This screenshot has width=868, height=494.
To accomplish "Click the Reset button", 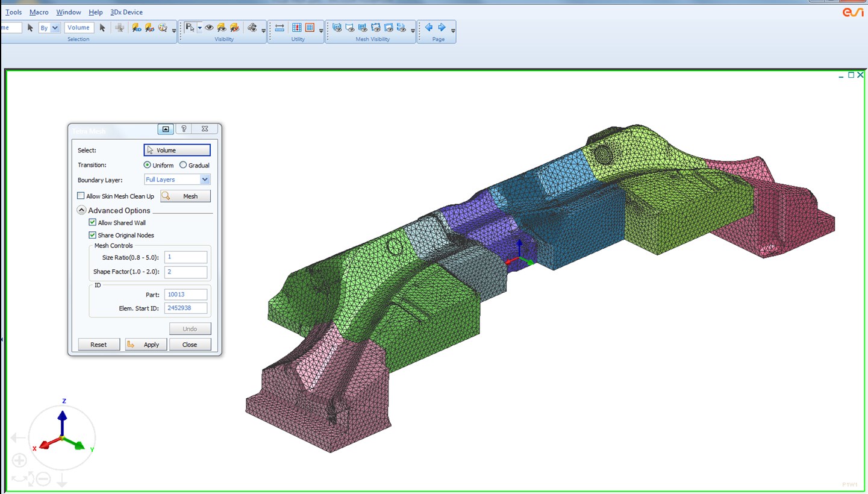I will [99, 345].
